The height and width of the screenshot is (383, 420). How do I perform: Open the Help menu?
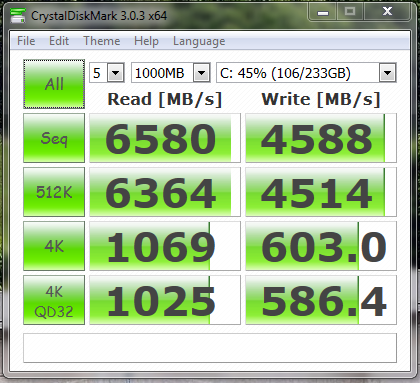coord(146,41)
